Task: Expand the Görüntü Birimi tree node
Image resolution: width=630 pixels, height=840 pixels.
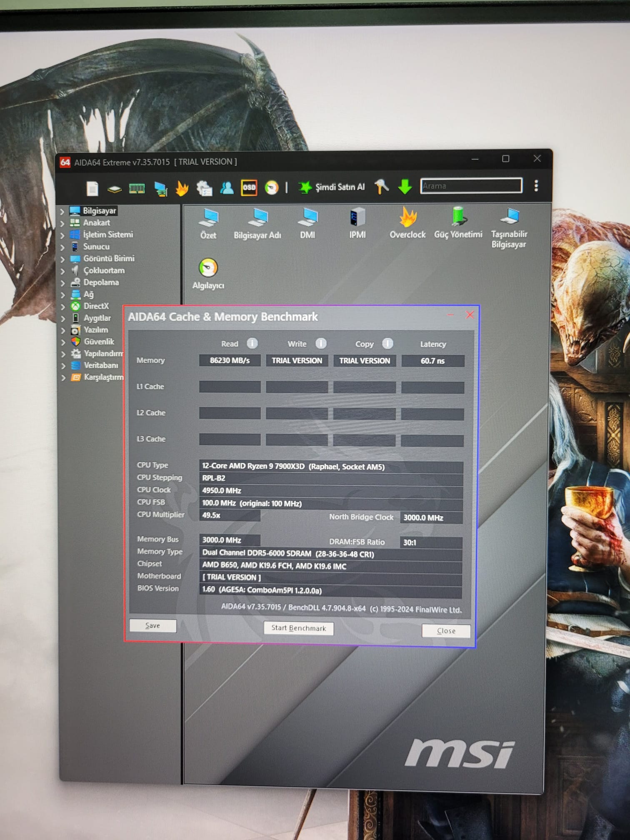Action: coord(62,259)
